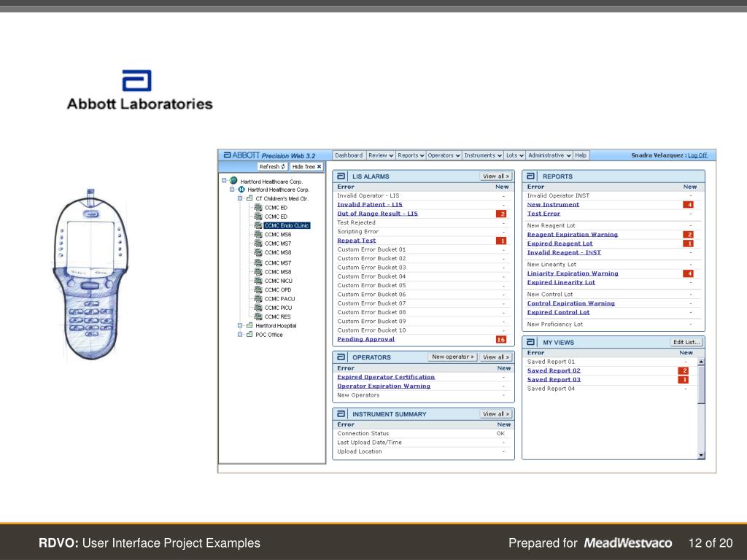Click the CCMC Endo Clinic device icon

pos(258,225)
